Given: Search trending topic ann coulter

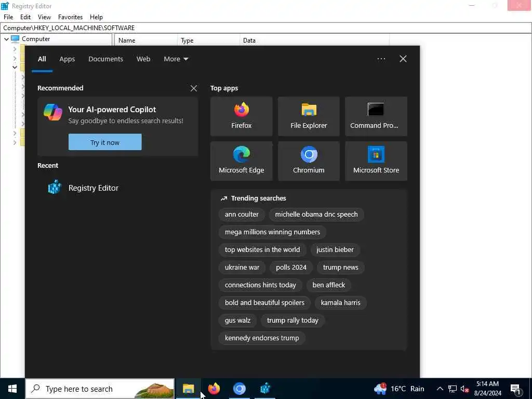Looking at the screenshot, I should (242, 215).
